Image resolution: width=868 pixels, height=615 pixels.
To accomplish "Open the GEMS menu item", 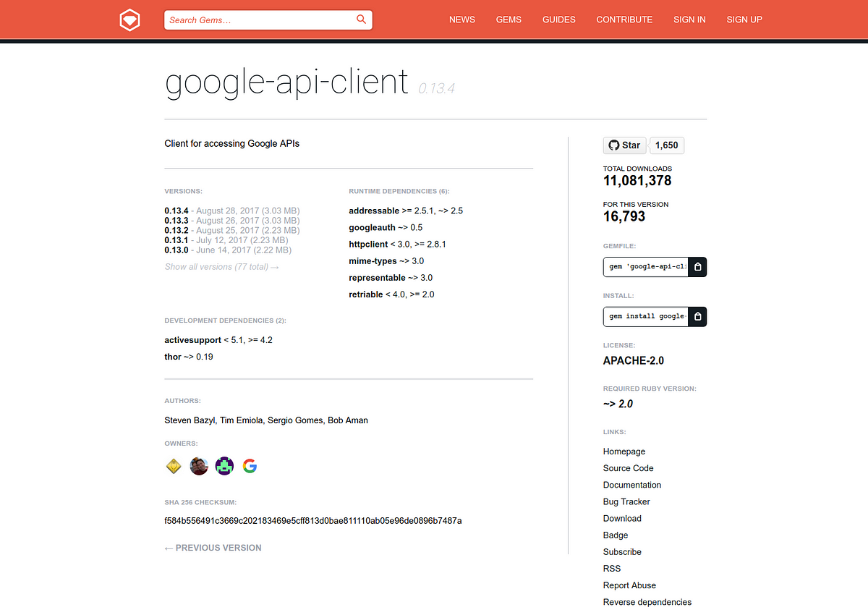I will (x=509, y=20).
